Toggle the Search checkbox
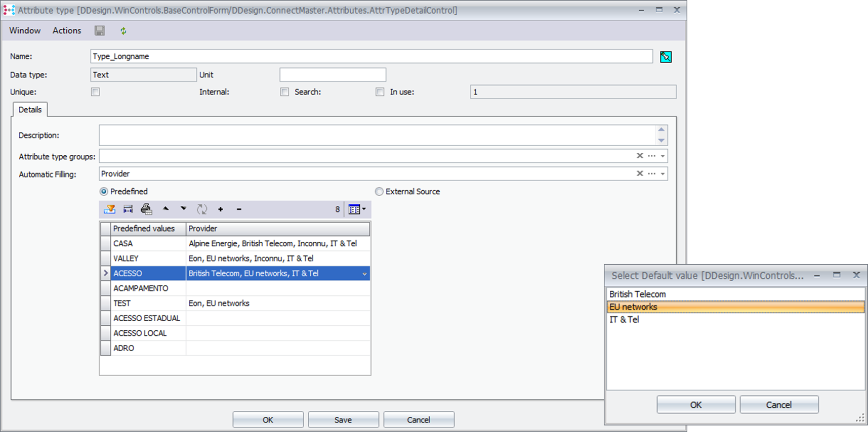Image resolution: width=868 pixels, height=432 pixels. click(x=380, y=92)
